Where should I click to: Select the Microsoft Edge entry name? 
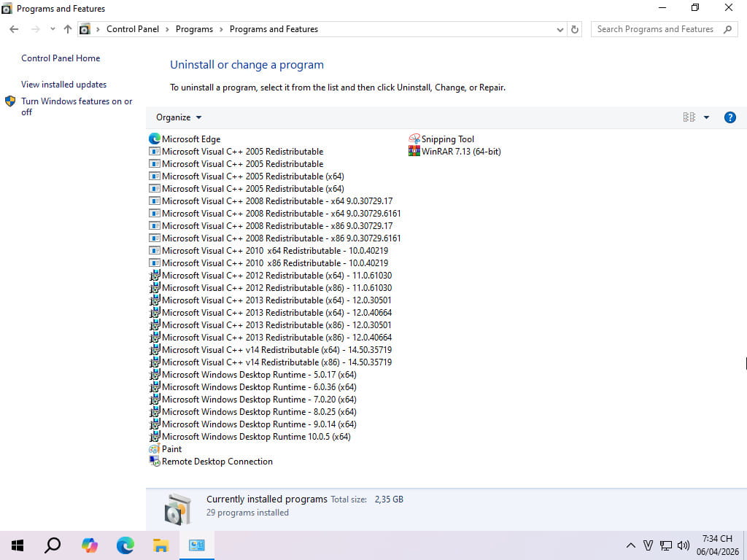pyautogui.click(x=191, y=139)
